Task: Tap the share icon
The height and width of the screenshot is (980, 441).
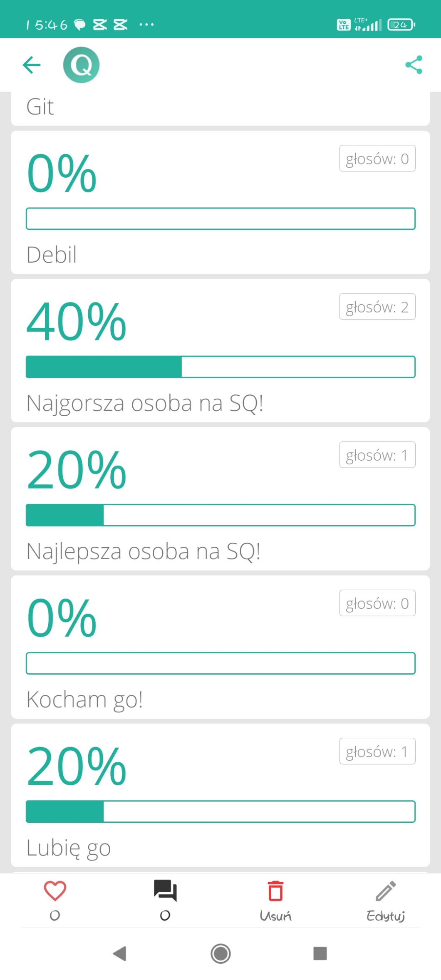Action: point(414,65)
